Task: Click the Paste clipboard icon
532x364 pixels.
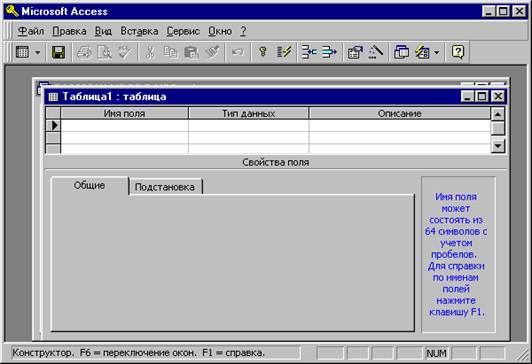Action: 191,53
